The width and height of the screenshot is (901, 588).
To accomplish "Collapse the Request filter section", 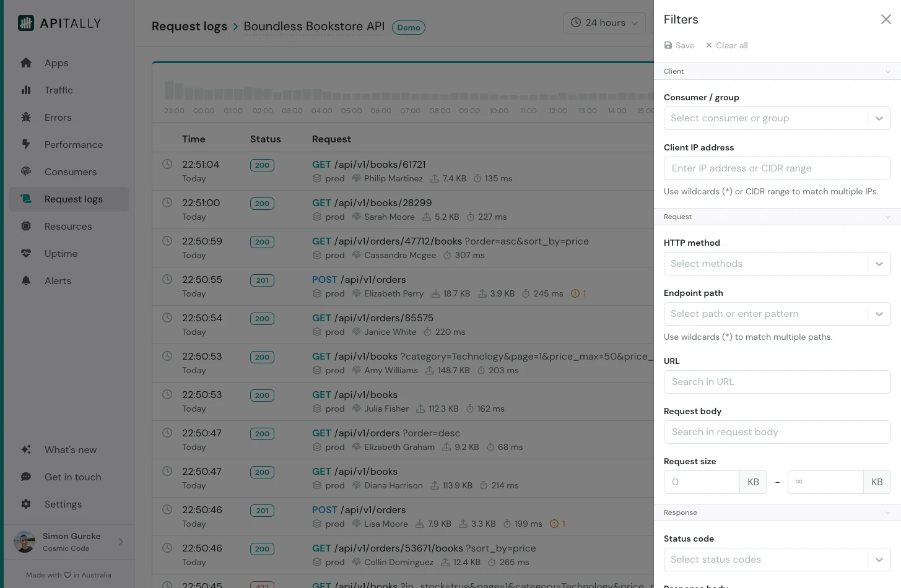I will coord(888,217).
